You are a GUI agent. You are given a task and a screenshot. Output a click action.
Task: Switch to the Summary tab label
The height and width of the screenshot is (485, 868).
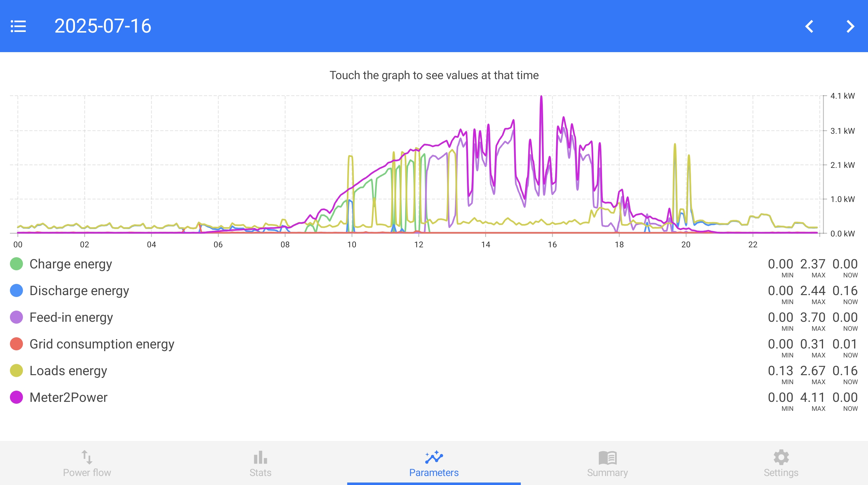coord(607,473)
